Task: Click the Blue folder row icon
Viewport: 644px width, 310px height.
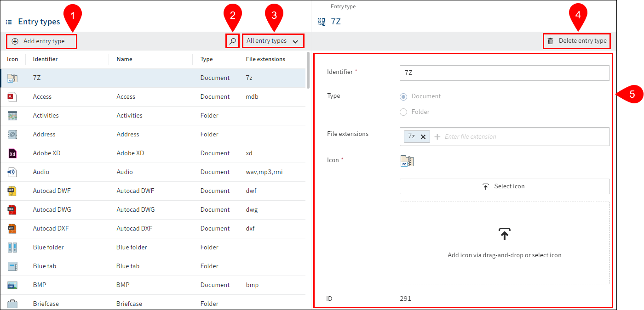Action: tap(12, 248)
